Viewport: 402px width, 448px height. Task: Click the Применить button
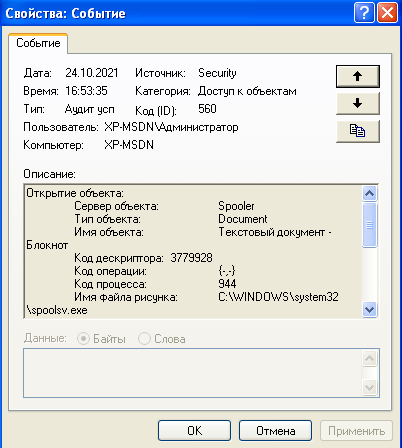coord(356,431)
